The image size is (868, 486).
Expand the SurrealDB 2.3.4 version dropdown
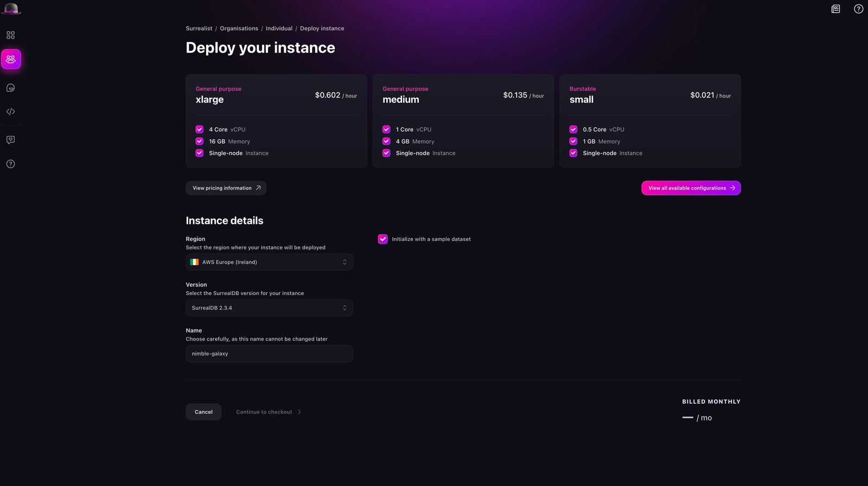(269, 308)
